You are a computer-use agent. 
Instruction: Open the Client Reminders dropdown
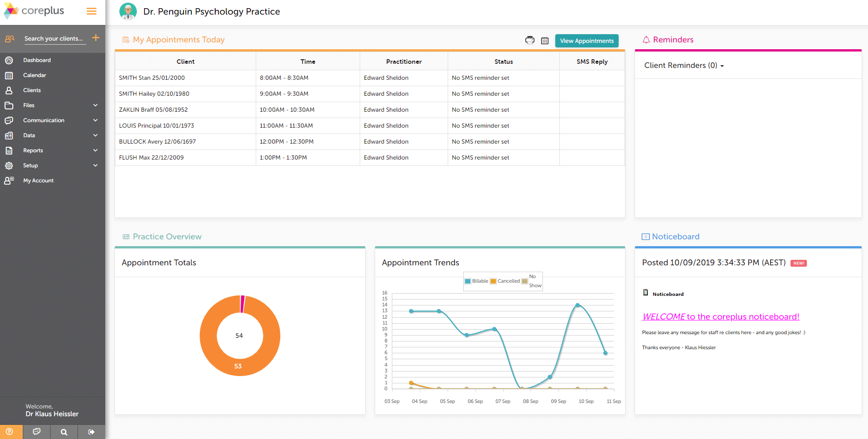tap(683, 65)
